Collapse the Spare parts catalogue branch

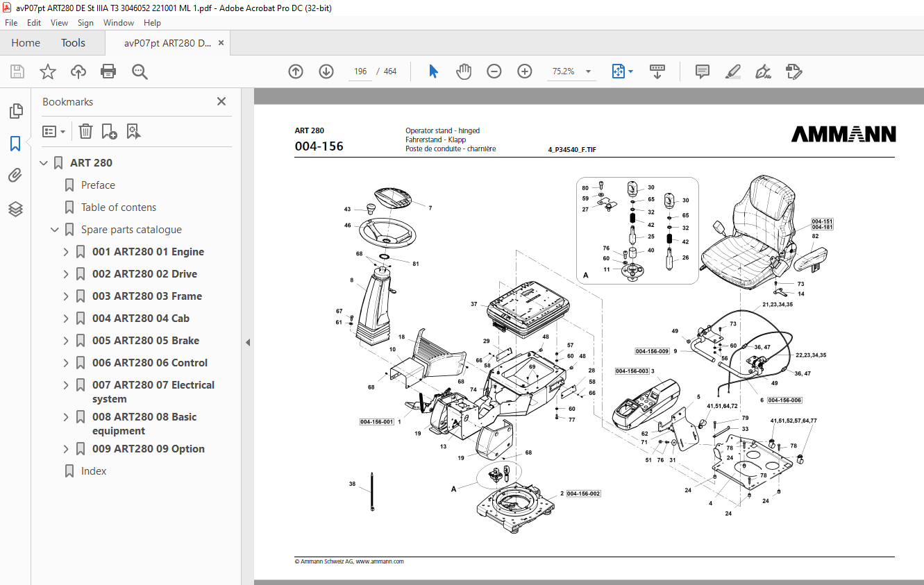click(x=55, y=230)
